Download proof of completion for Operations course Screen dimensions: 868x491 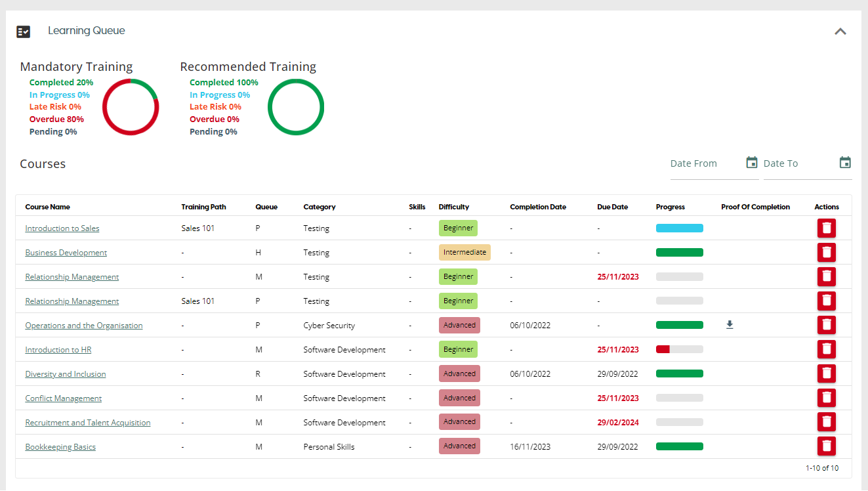(730, 325)
